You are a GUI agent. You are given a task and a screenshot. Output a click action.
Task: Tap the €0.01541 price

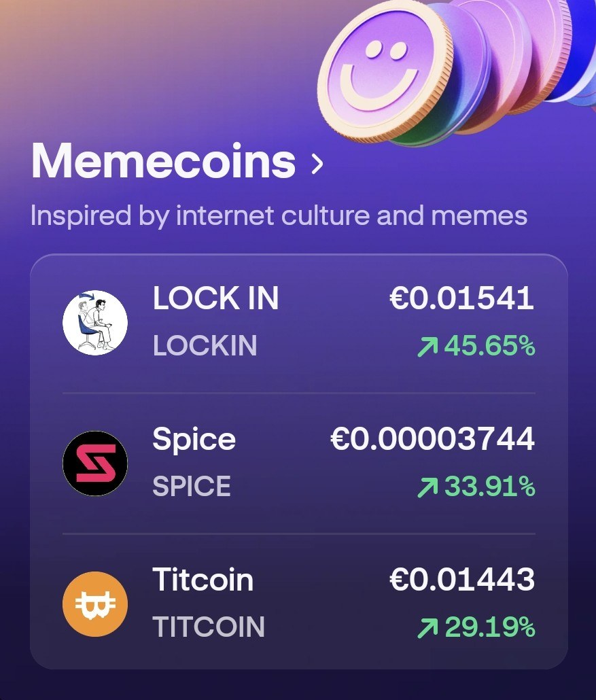click(461, 298)
